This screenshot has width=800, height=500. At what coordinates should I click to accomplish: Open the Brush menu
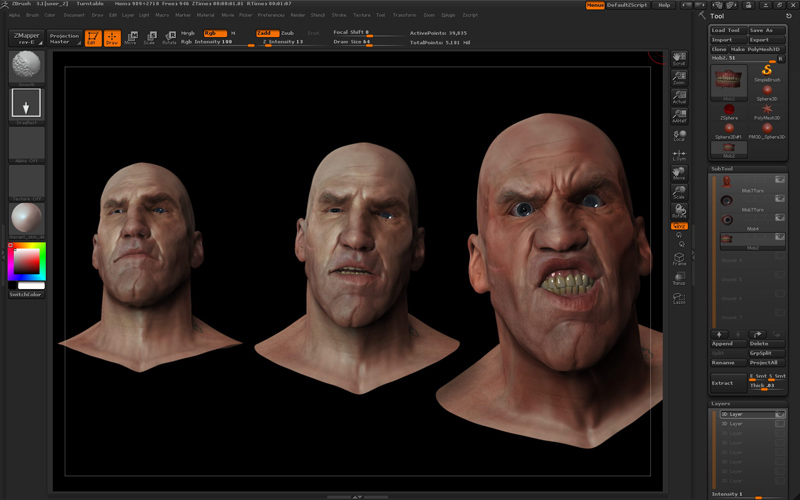pos(32,15)
